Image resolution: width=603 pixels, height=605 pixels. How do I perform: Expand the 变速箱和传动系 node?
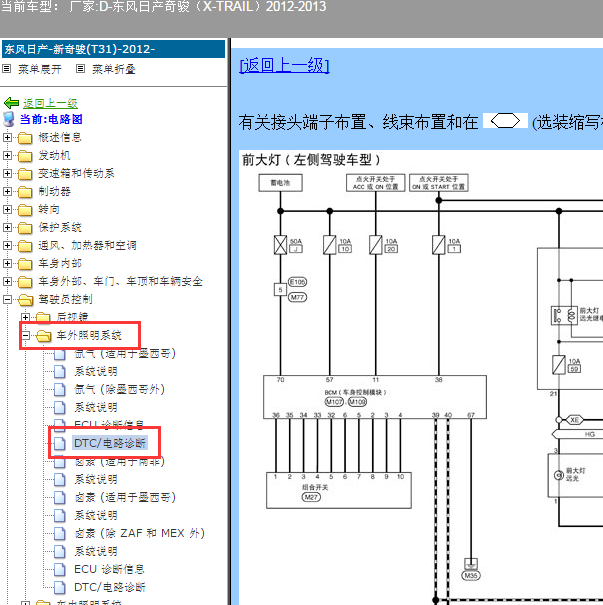7,173
